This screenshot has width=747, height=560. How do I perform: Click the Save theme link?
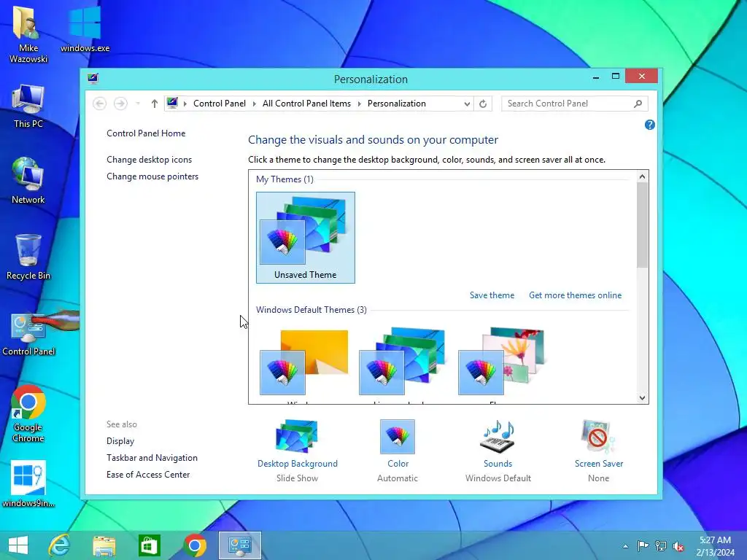(492, 295)
